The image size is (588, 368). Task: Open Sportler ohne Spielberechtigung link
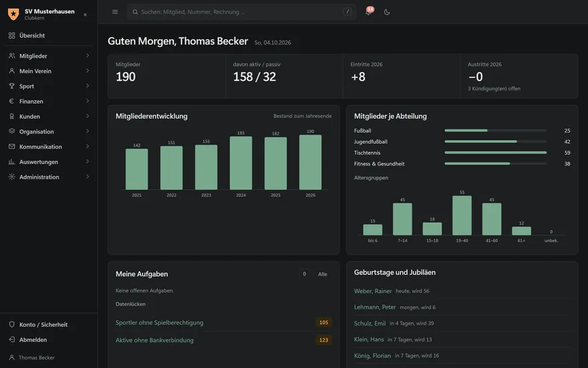coord(160,323)
